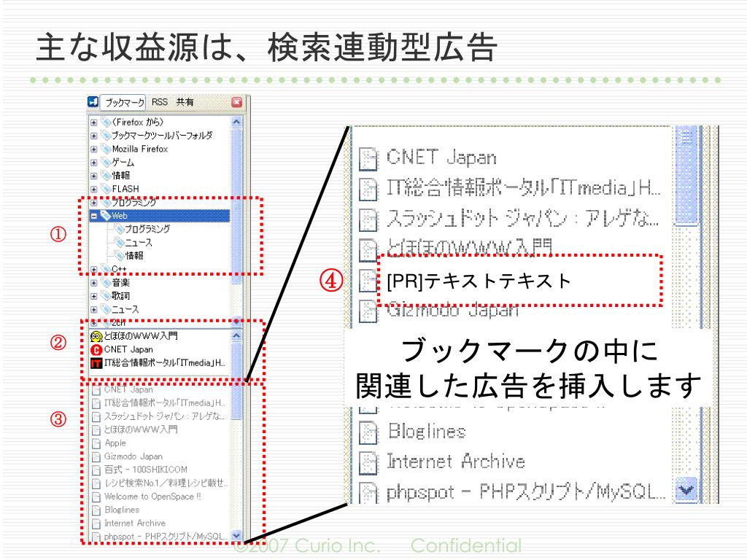747x560 pixels.
Task: Open 百式 - 100SHIKI.COM bookmark
Action: tap(146, 470)
